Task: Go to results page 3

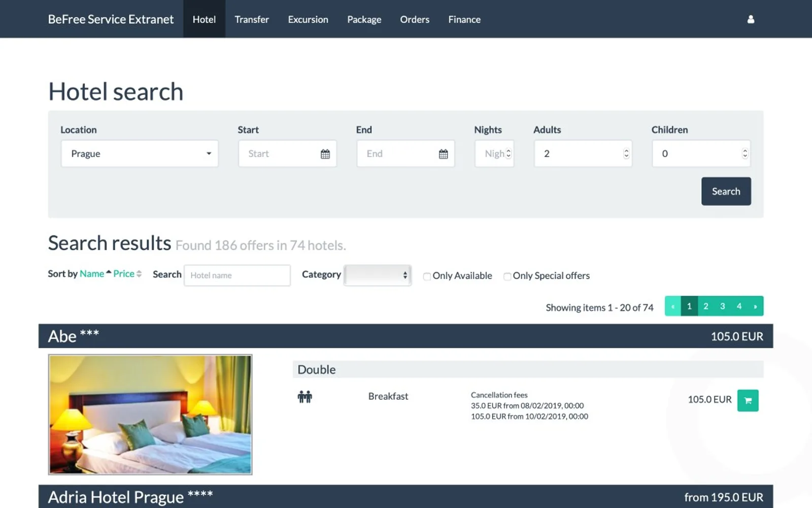Action: (x=723, y=306)
